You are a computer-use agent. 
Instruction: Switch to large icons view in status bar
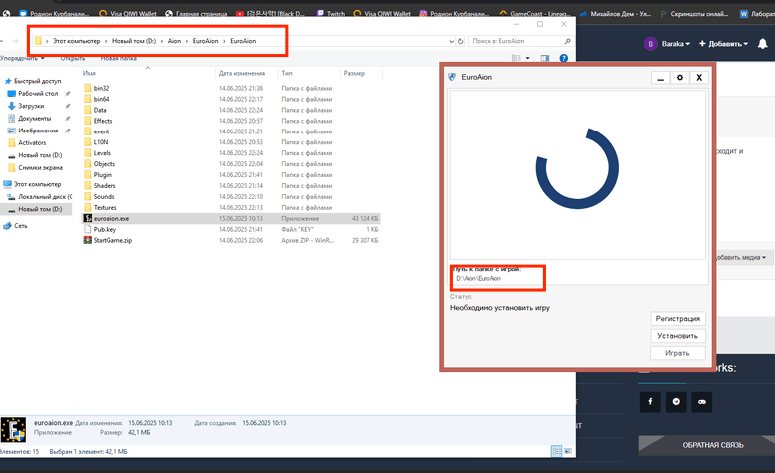[x=568, y=452]
